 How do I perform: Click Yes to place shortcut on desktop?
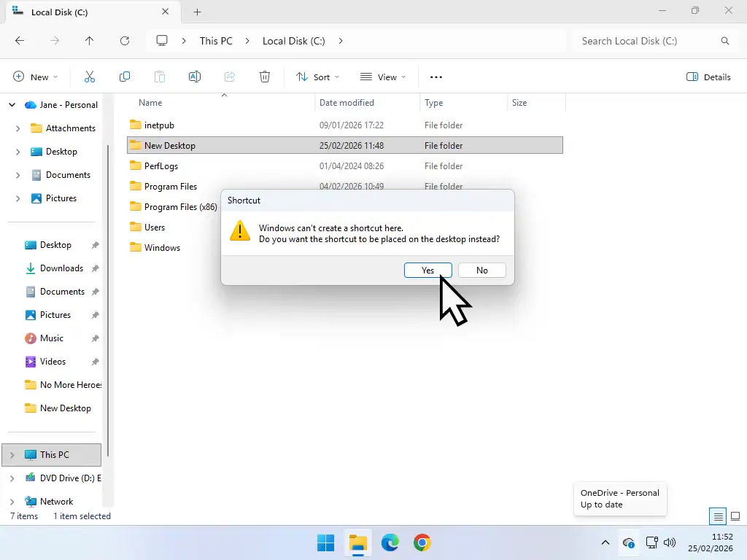[427, 270]
